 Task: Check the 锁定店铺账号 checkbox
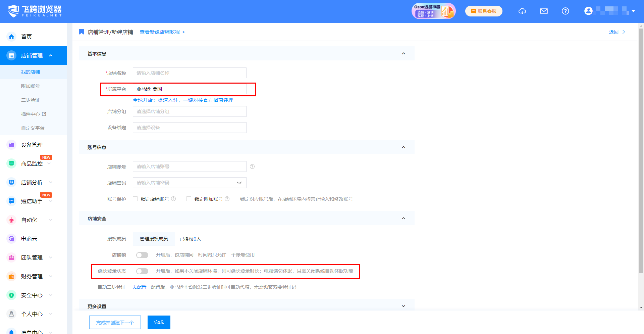click(x=135, y=199)
